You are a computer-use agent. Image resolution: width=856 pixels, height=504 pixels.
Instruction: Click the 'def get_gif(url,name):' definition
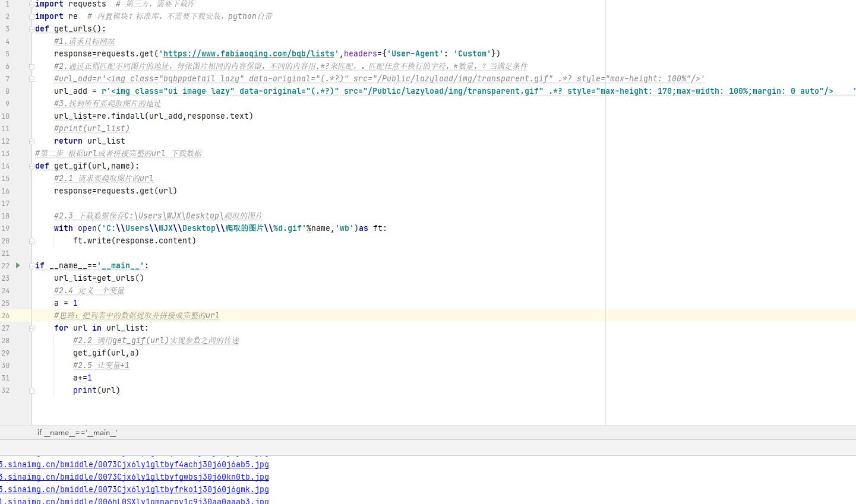(87, 166)
